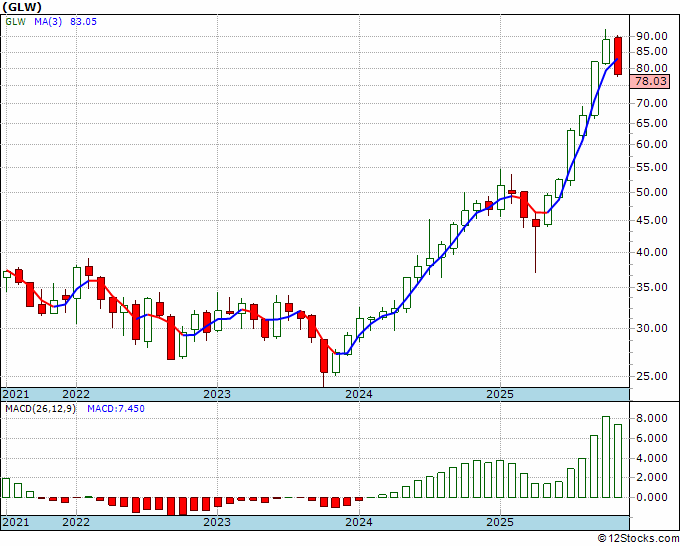Click 2021 on the price chart timeline

[16, 394]
